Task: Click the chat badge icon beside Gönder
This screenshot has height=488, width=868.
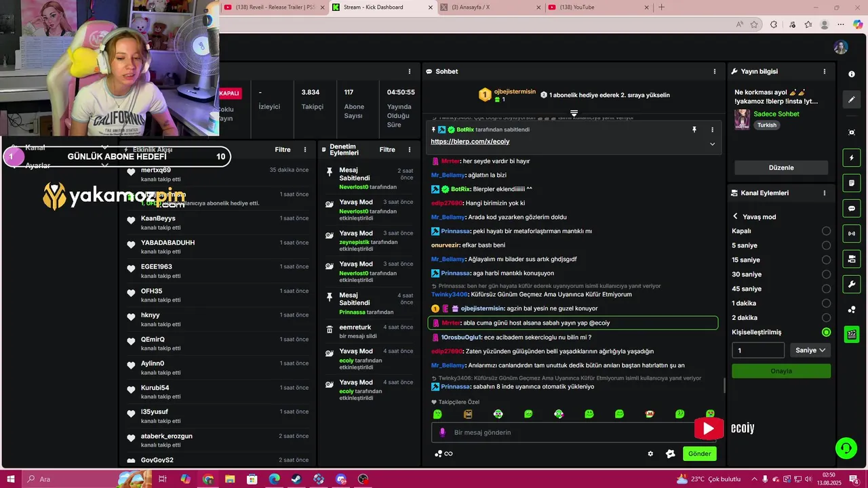Action: tap(670, 454)
